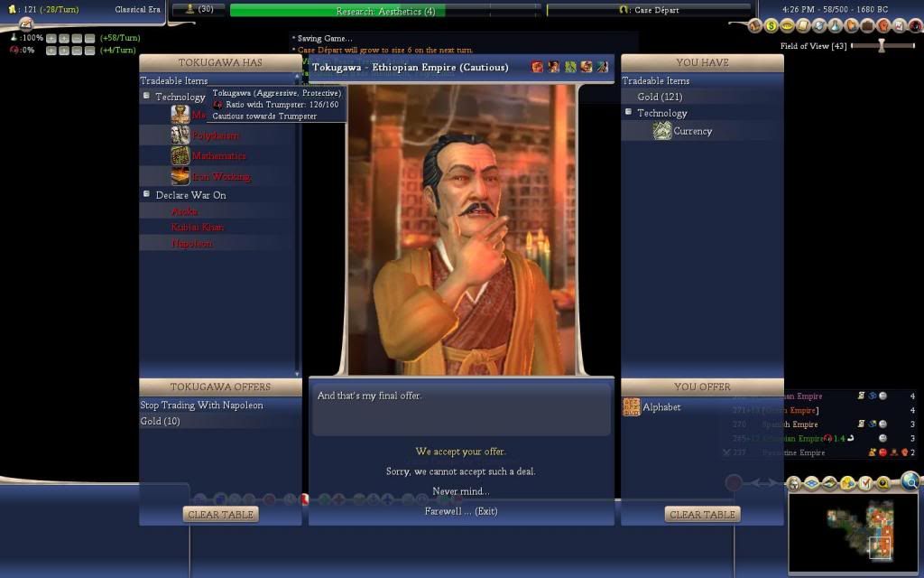
Task: Open the Technology Advisor flask icon
Action: [835, 25]
